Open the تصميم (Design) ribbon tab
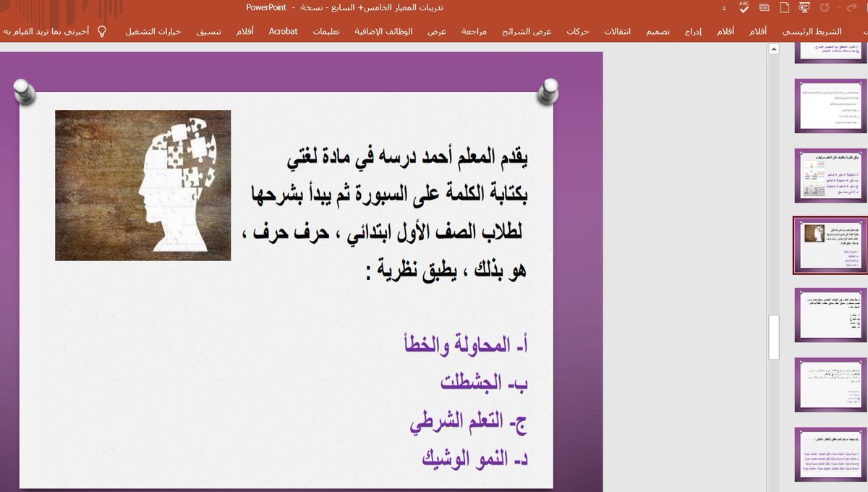 coord(658,32)
